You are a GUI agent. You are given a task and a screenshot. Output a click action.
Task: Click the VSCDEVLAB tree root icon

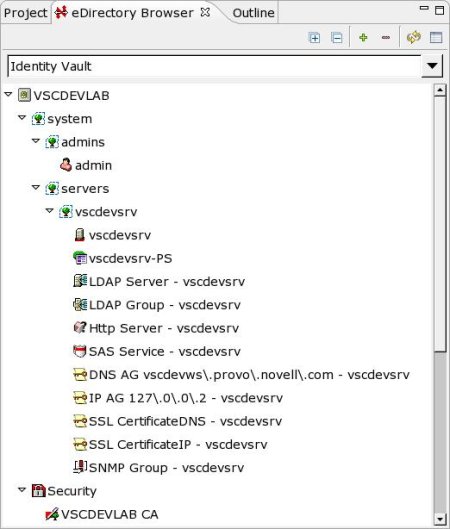(24, 95)
